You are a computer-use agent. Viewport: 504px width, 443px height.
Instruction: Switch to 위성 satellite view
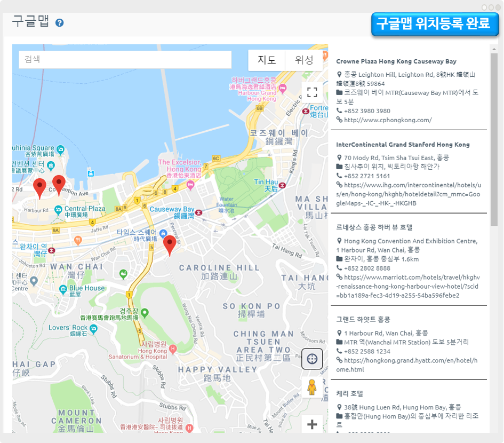click(304, 60)
